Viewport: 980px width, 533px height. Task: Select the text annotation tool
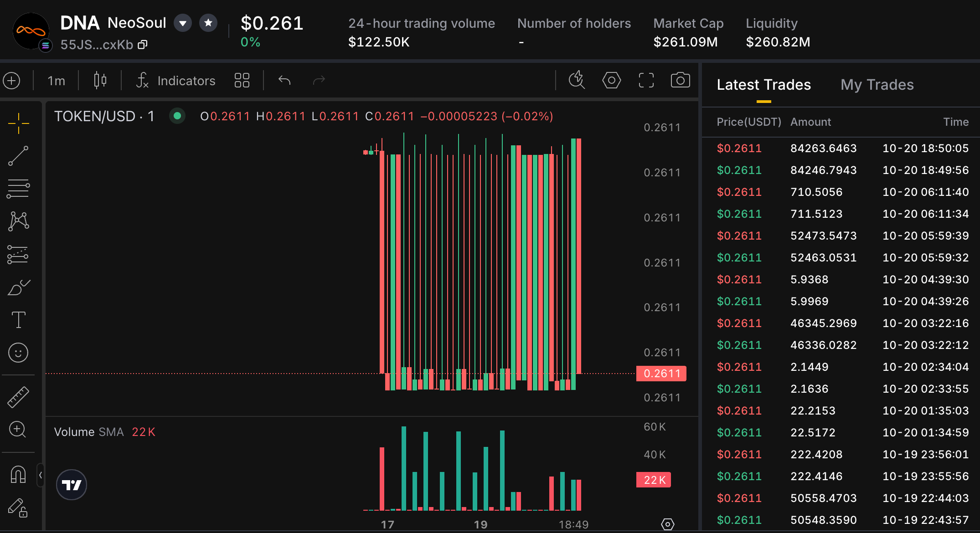coord(18,320)
